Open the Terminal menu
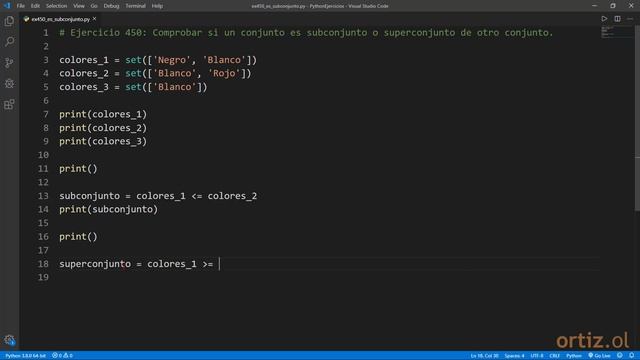 [x=135, y=6]
